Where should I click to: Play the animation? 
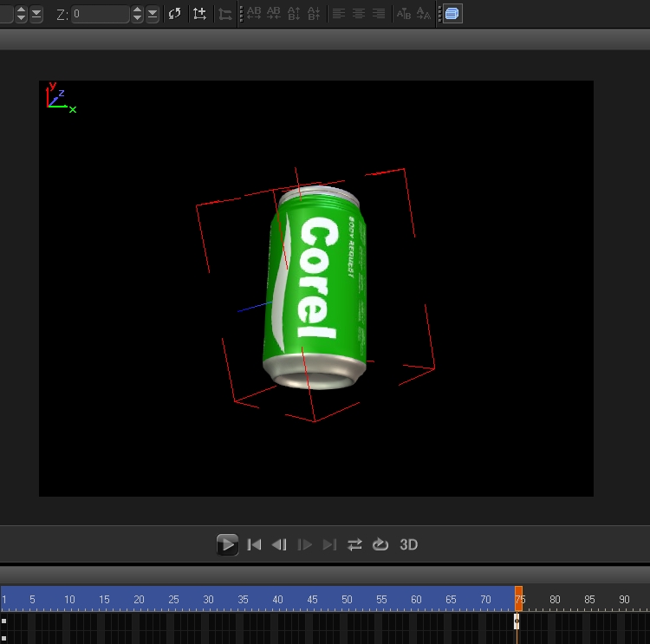coord(227,544)
